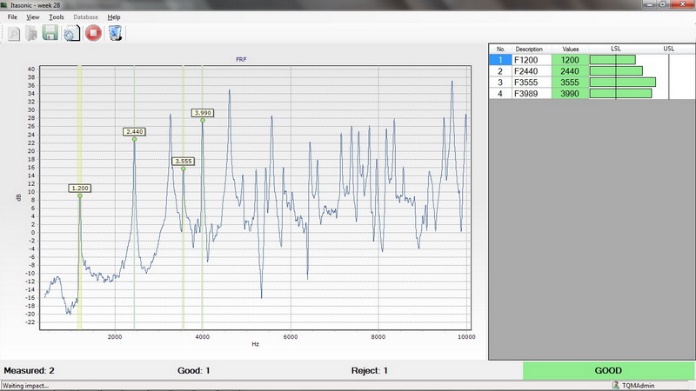Click the green limit bar for F3555

[x=623, y=82]
